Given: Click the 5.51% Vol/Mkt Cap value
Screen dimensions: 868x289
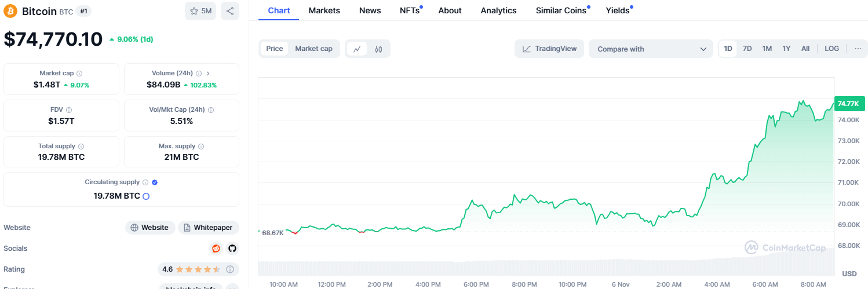Looking at the screenshot, I should coord(181,121).
